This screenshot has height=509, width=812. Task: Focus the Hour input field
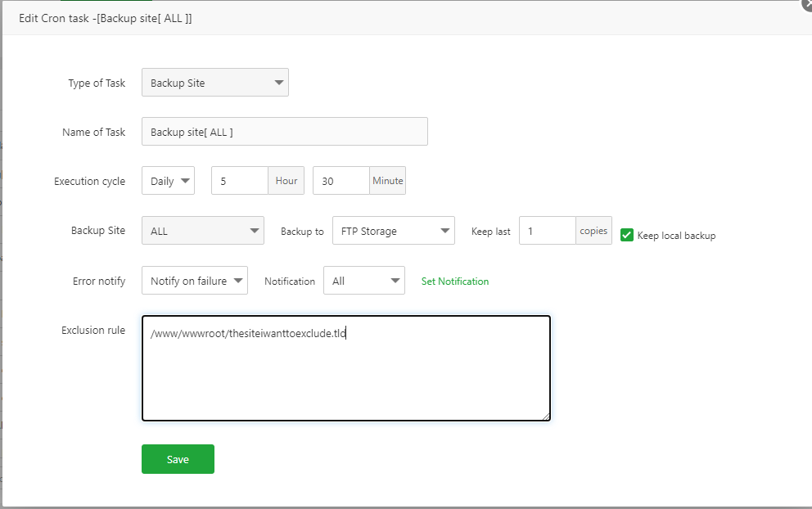pyautogui.click(x=240, y=181)
